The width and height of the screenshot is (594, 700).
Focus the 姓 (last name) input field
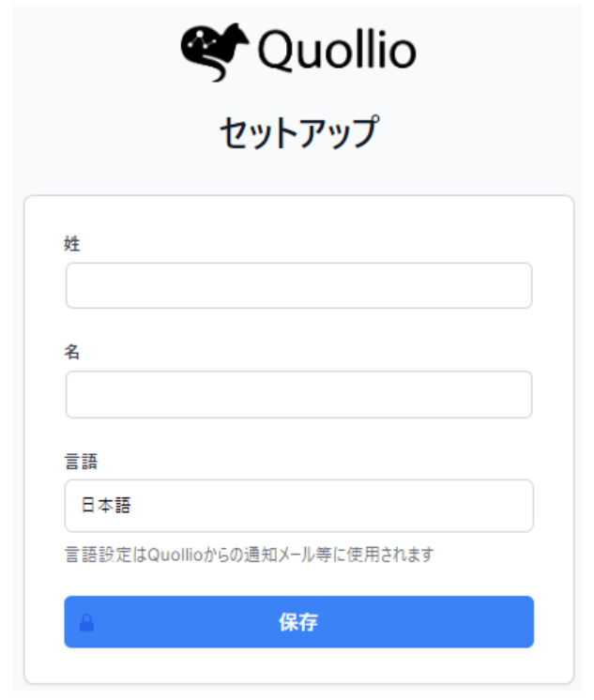coord(298,285)
